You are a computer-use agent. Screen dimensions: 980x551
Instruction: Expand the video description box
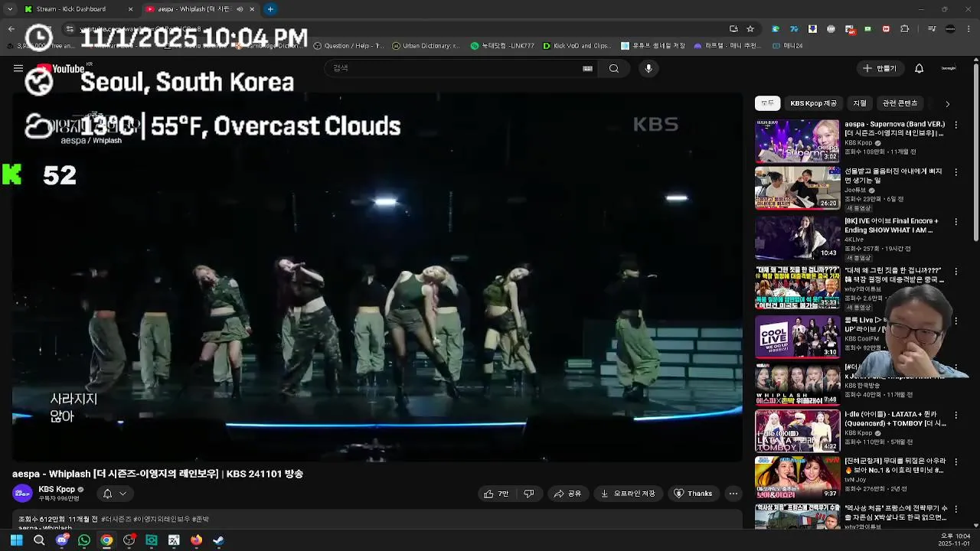tap(377, 520)
